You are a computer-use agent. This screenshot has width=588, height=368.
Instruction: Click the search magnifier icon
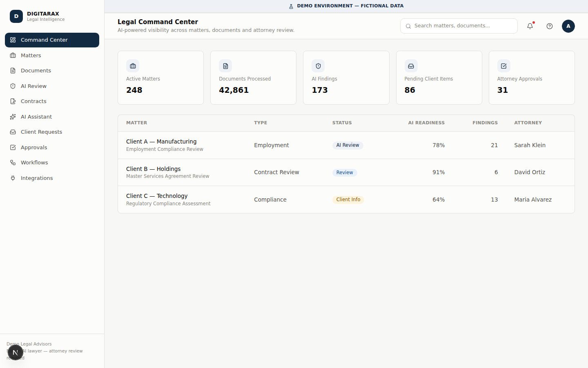(408, 26)
